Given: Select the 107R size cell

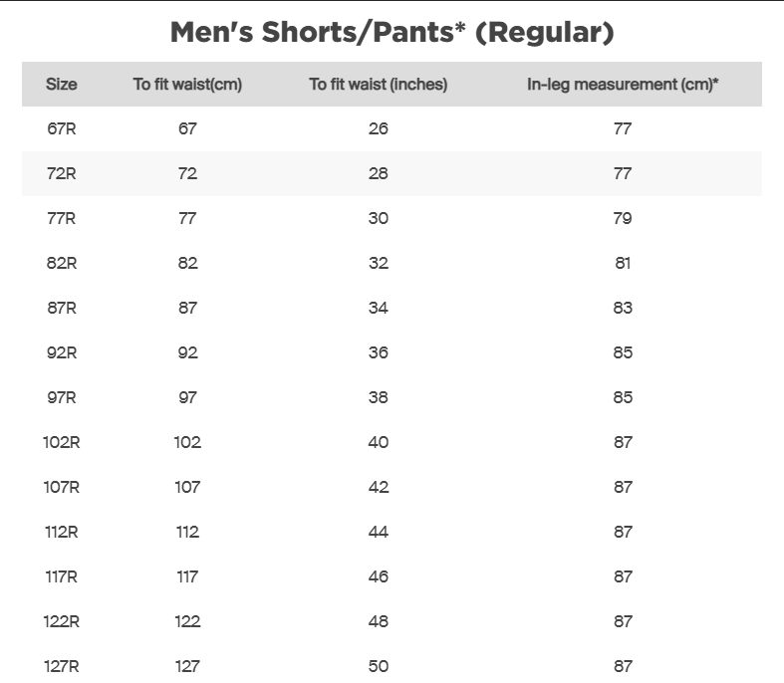Looking at the screenshot, I should point(61,487).
